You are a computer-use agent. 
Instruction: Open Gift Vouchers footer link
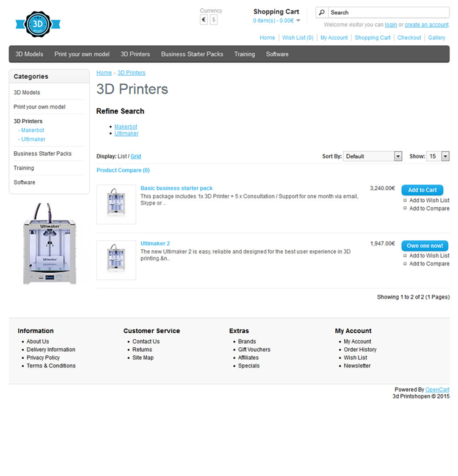tap(254, 350)
